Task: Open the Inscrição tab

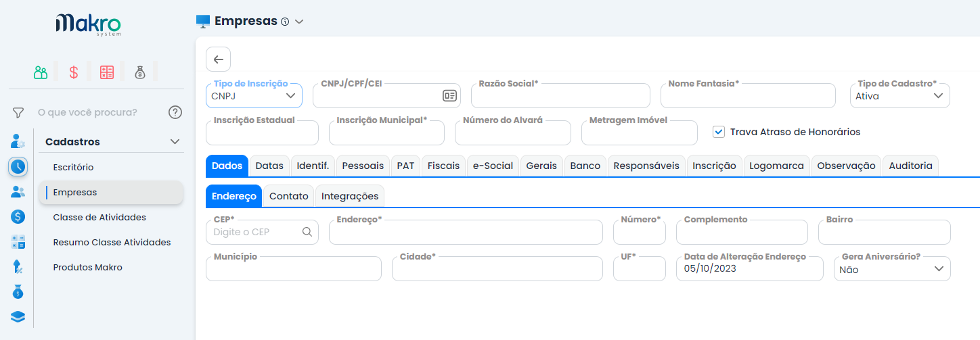Action: tap(714, 166)
